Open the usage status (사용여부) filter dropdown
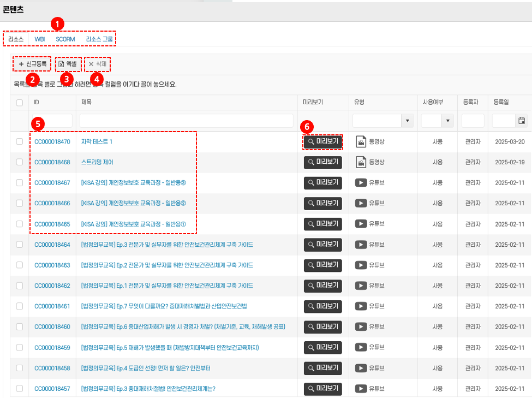532x398 pixels. tap(448, 121)
